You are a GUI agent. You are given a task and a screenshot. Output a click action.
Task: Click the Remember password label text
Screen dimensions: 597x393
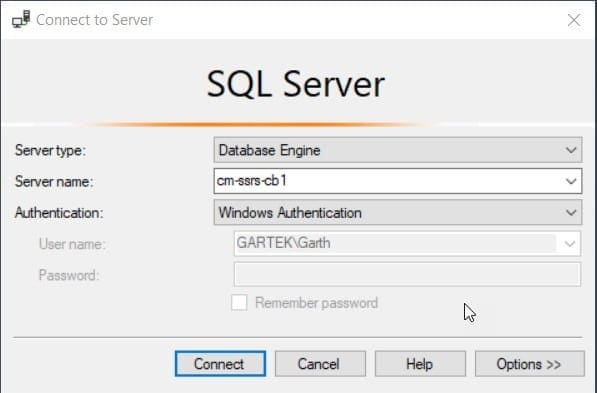pos(316,303)
